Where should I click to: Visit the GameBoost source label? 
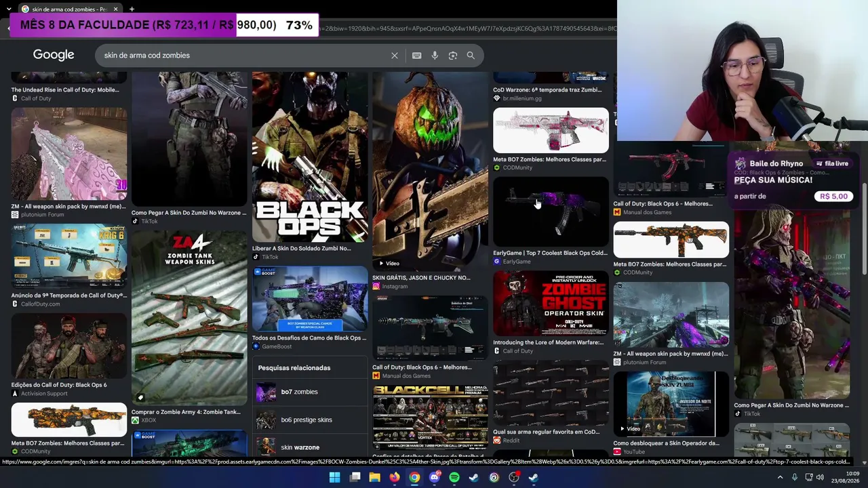point(277,346)
